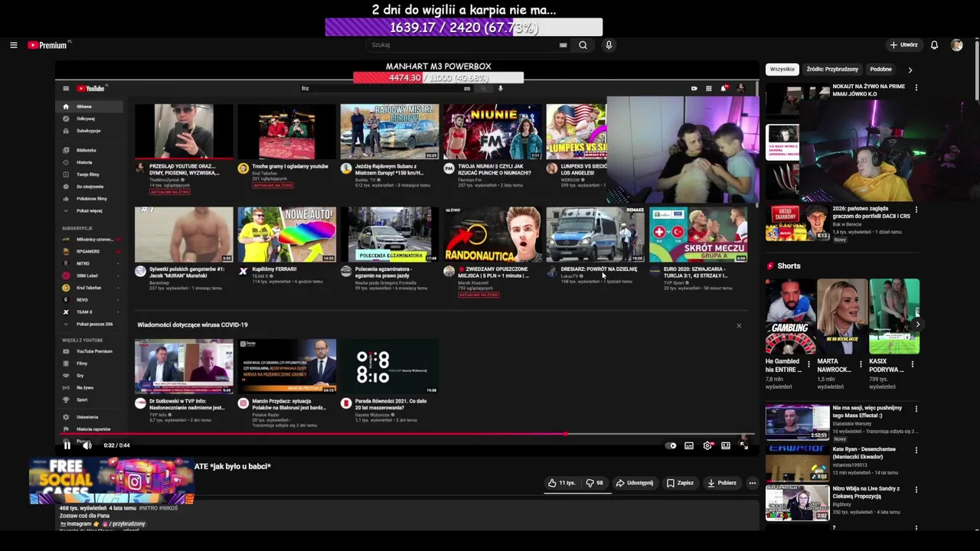Click the Utwórz create button
The height and width of the screenshot is (551, 980).
pos(903,45)
